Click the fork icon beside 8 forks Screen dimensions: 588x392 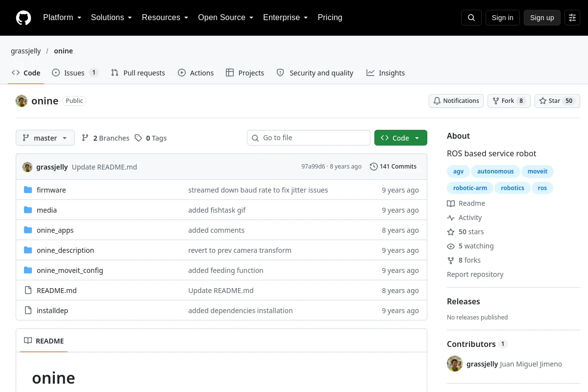tap(451, 260)
